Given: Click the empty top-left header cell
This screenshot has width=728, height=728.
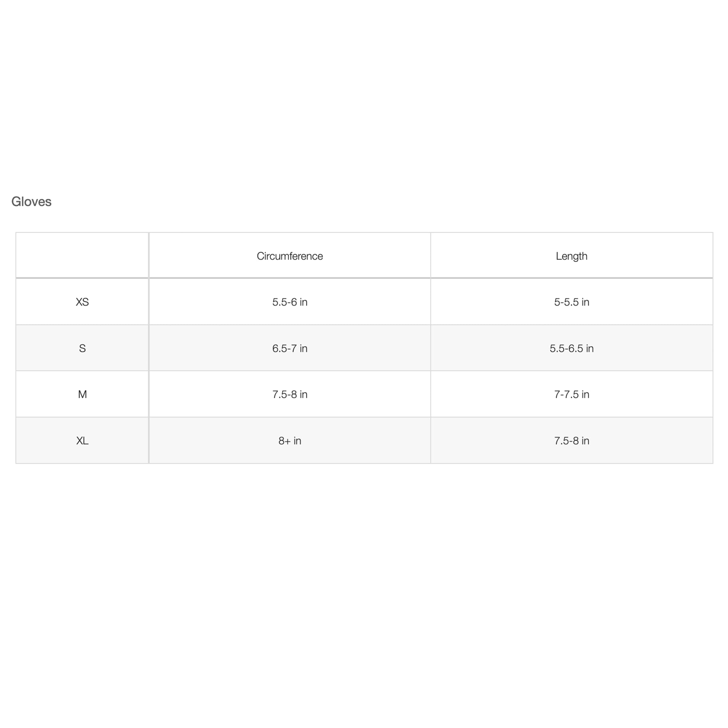Looking at the screenshot, I should click(82, 256).
